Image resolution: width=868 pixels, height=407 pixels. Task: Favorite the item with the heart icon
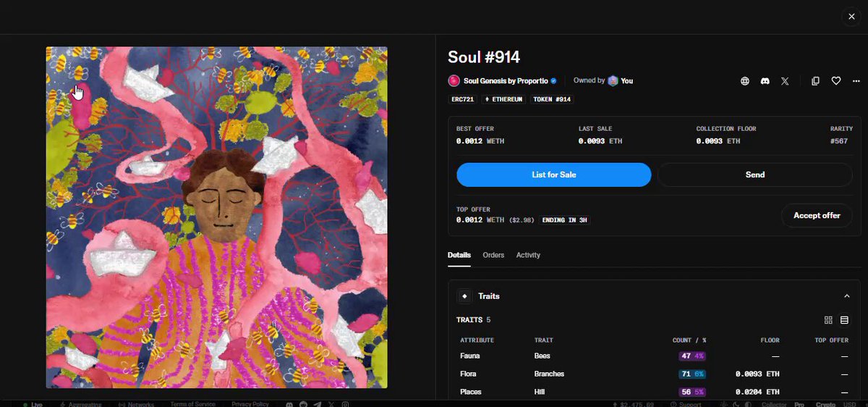pos(835,81)
